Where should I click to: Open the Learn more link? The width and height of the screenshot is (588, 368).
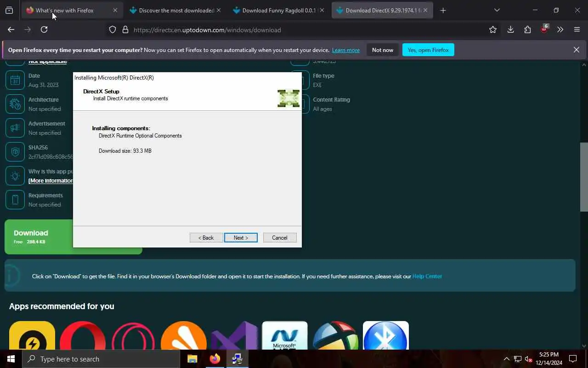click(x=346, y=50)
